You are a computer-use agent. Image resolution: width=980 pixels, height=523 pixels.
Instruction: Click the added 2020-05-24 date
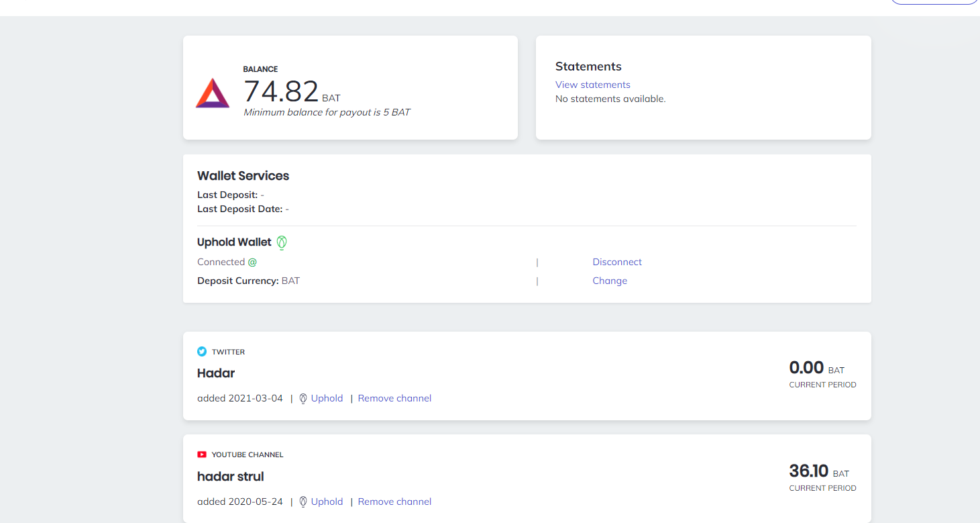pyautogui.click(x=240, y=502)
